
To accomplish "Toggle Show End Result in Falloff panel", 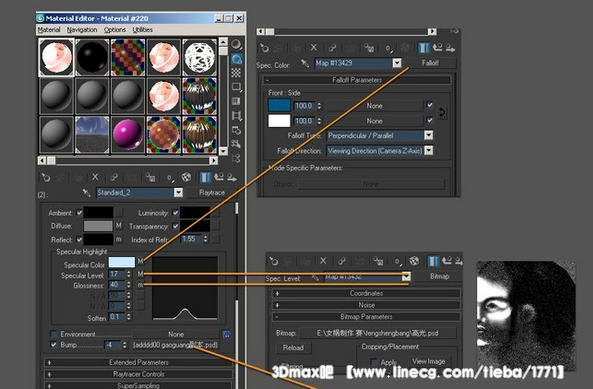I will [423, 48].
